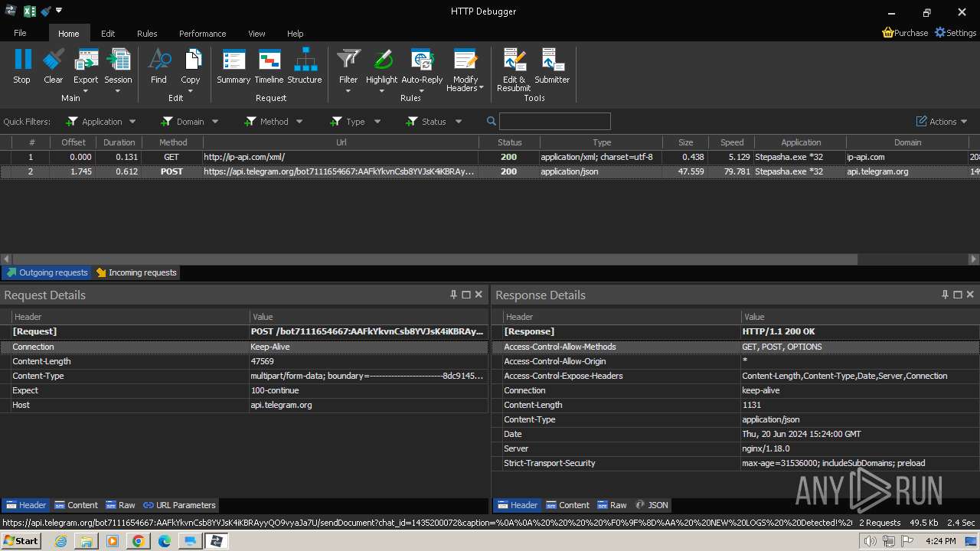Viewport: 980px width, 551px height.
Task: Open request Raw tab
Action: [x=121, y=505]
